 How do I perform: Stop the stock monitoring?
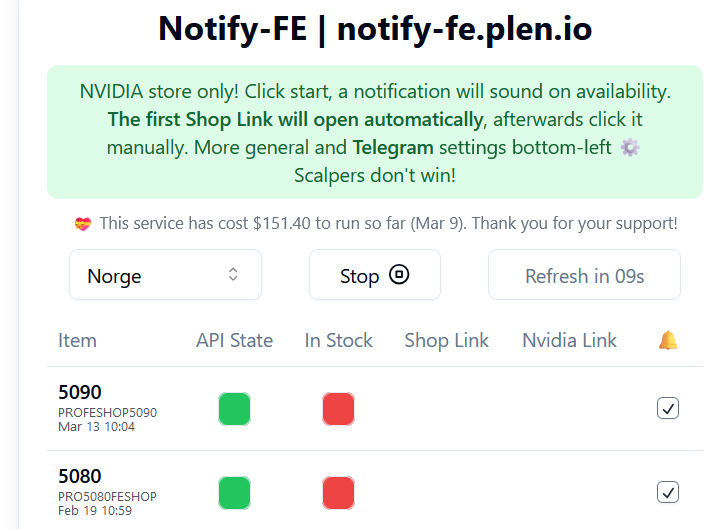click(x=375, y=275)
